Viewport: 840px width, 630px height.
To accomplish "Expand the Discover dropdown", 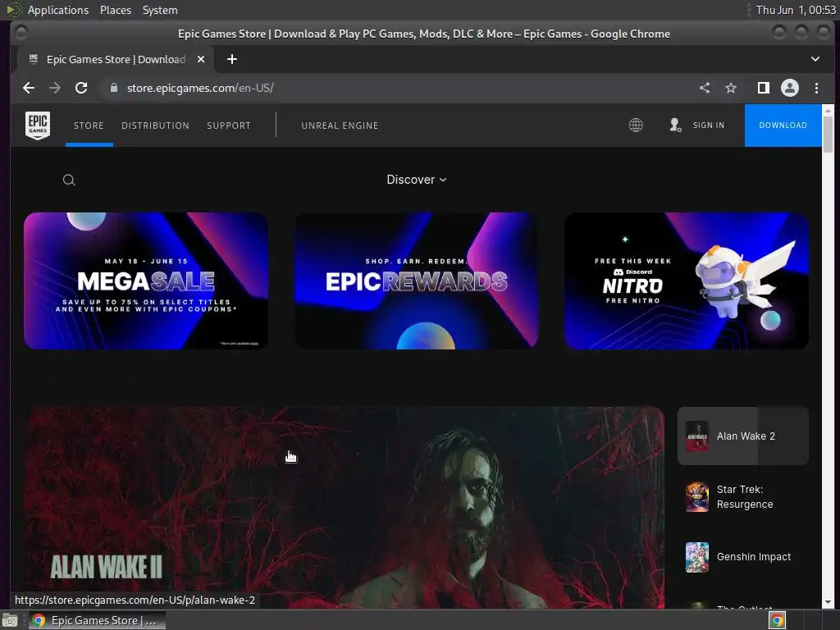I will tap(417, 180).
